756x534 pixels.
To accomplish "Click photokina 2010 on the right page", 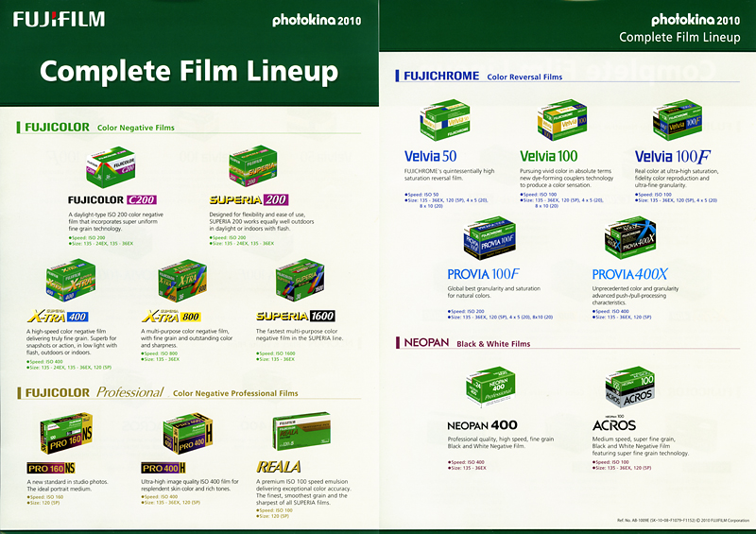I will pos(696,20).
